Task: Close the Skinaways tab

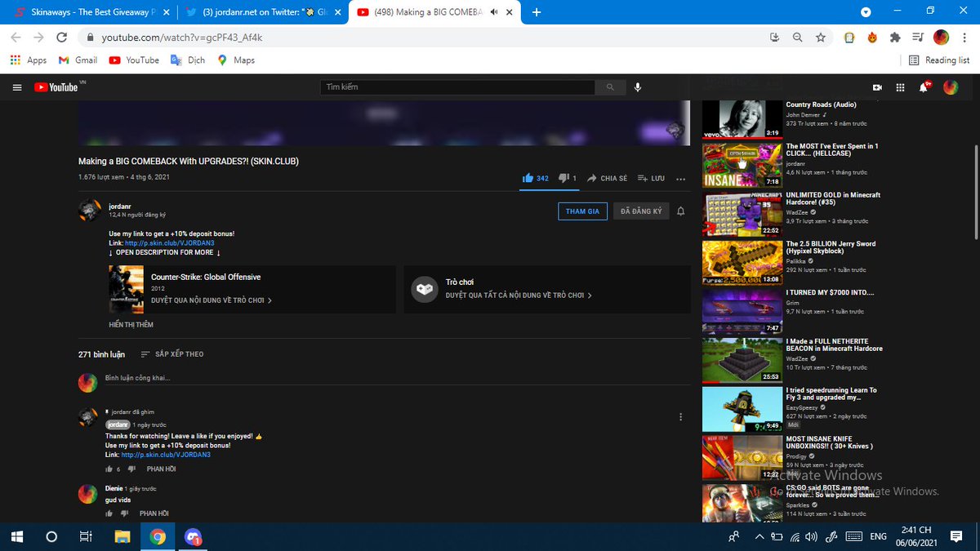Action: (166, 12)
